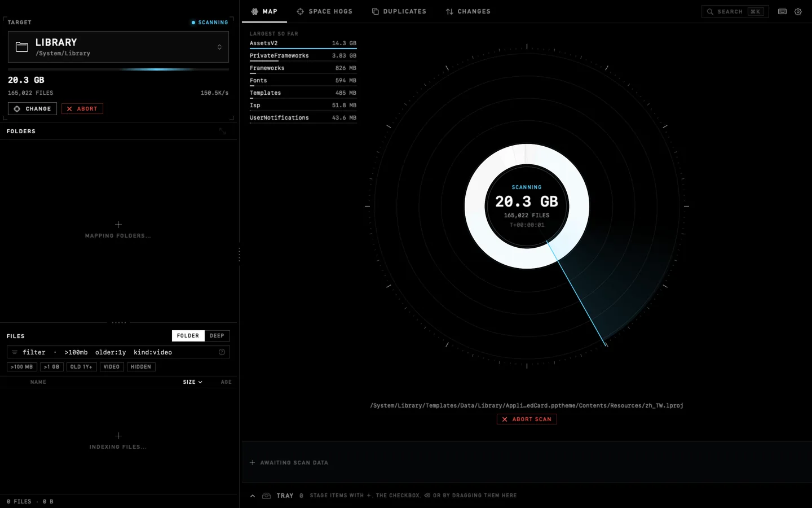The height and width of the screenshot is (508, 812).
Task: Click the expand icon in the Folders header
Action: [223, 131]
